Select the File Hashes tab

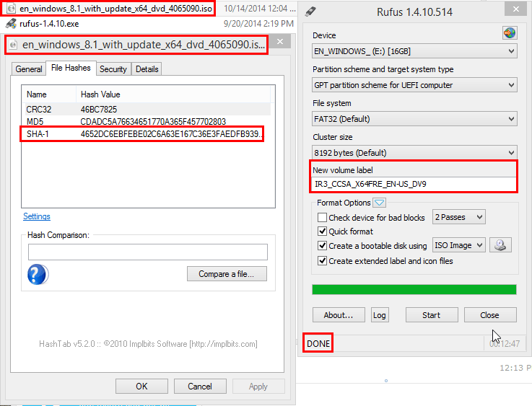pyautogui.click(x=71, y=68)
